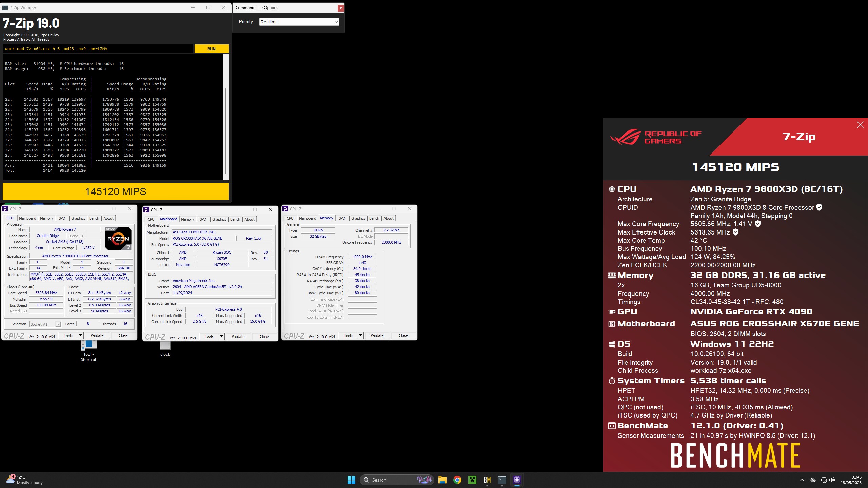Open the weather widget showing 12°C
This screenshot has width=868, height=488.
pyautogui.click(x=24, y=480)
